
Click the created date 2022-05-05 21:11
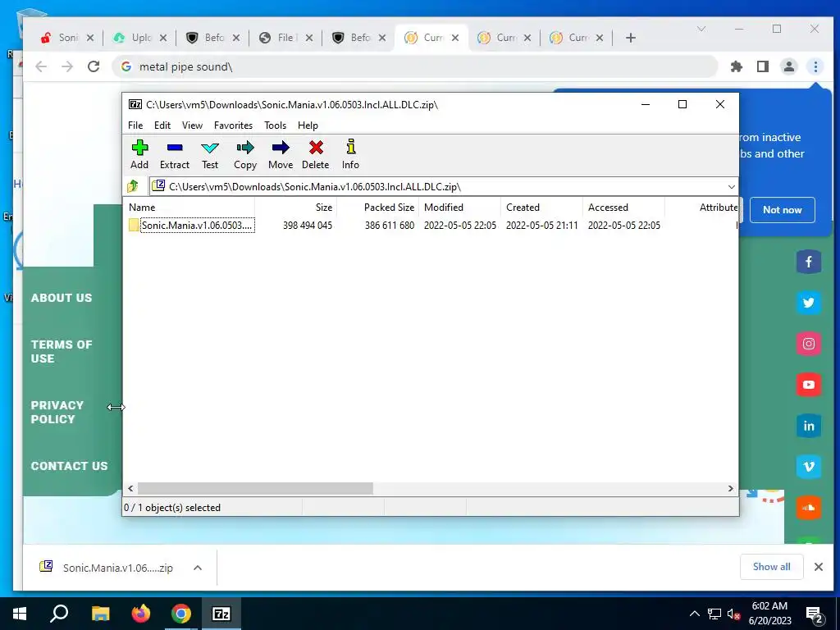(x=542, y=226)
